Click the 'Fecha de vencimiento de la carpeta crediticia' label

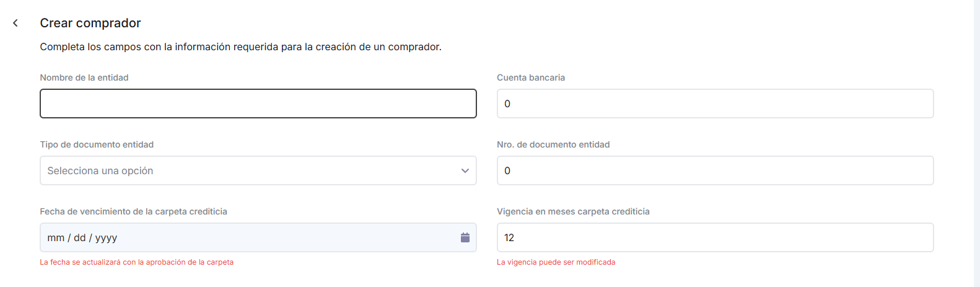tap(133, 211)
